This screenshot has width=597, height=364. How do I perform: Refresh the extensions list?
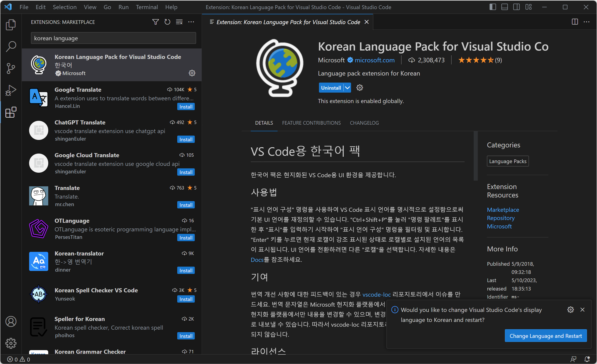tap(167, 22)
